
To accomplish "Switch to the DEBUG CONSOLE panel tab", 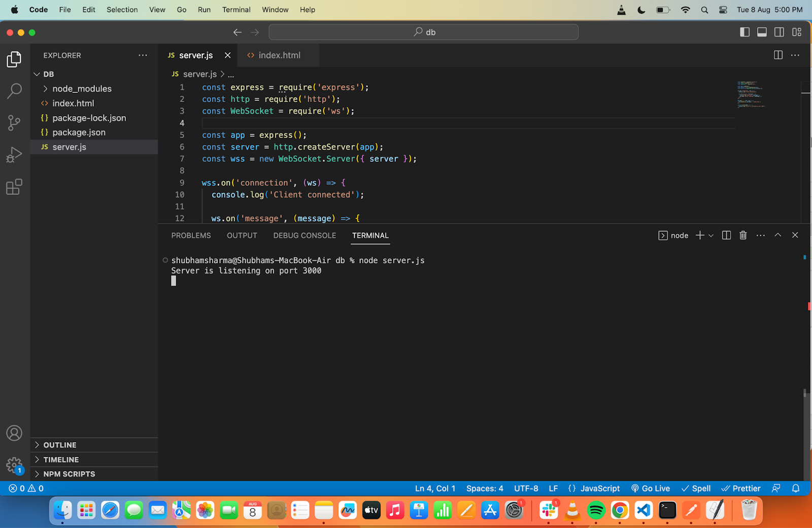I will pyautogui.click(x=304, y=235).
